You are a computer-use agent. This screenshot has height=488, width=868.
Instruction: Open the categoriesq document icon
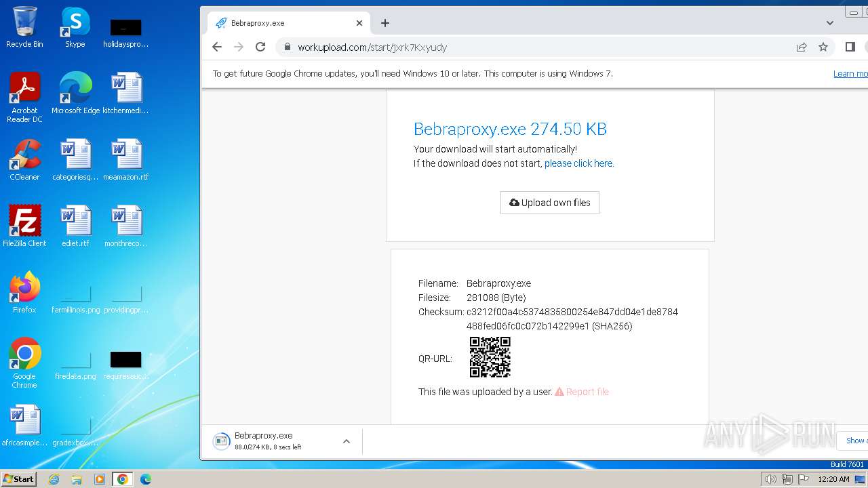[x=75, y=159]
